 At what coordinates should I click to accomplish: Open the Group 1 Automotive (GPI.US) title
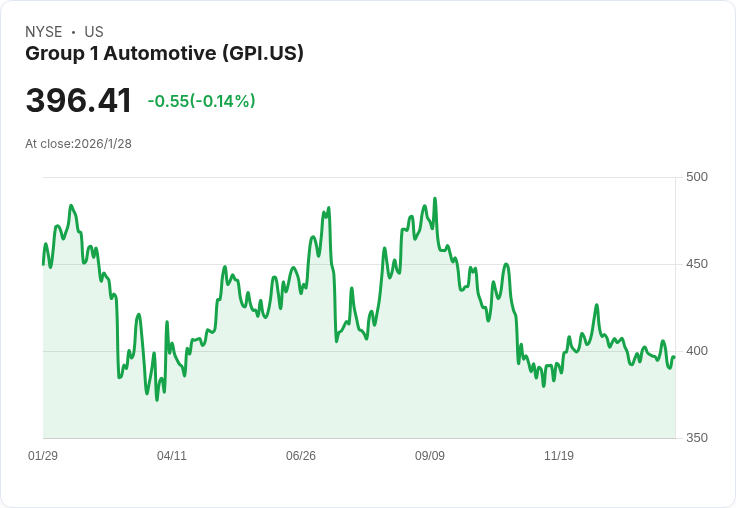pyautogui.click(x=164, y=53)
